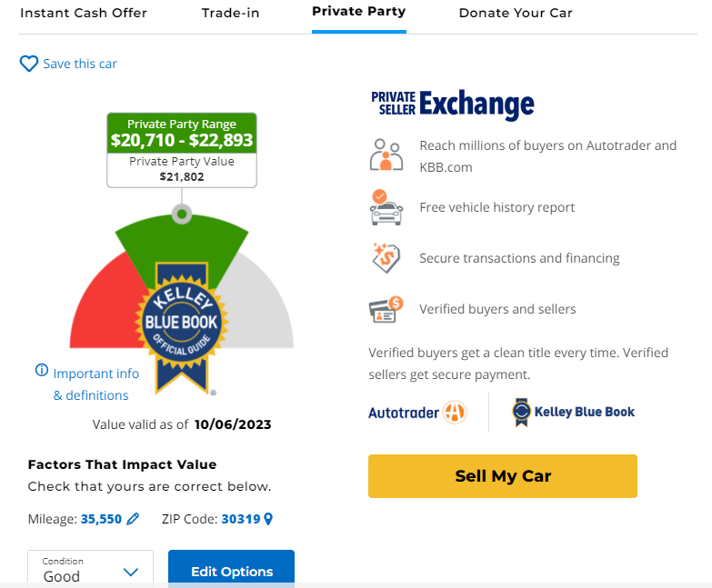
Task: Select the Donate Your Car tab
Action: tap(516, 14)
